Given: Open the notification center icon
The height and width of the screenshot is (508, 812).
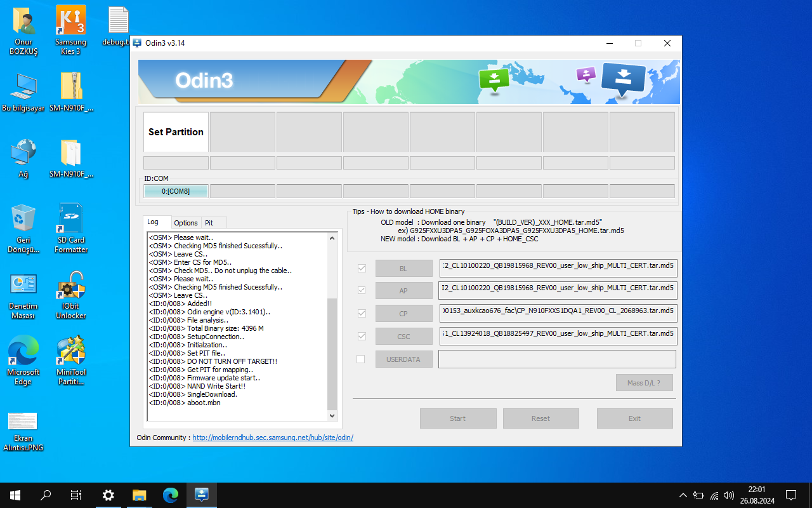Looking at the screenshot, I should click(791, 495).
